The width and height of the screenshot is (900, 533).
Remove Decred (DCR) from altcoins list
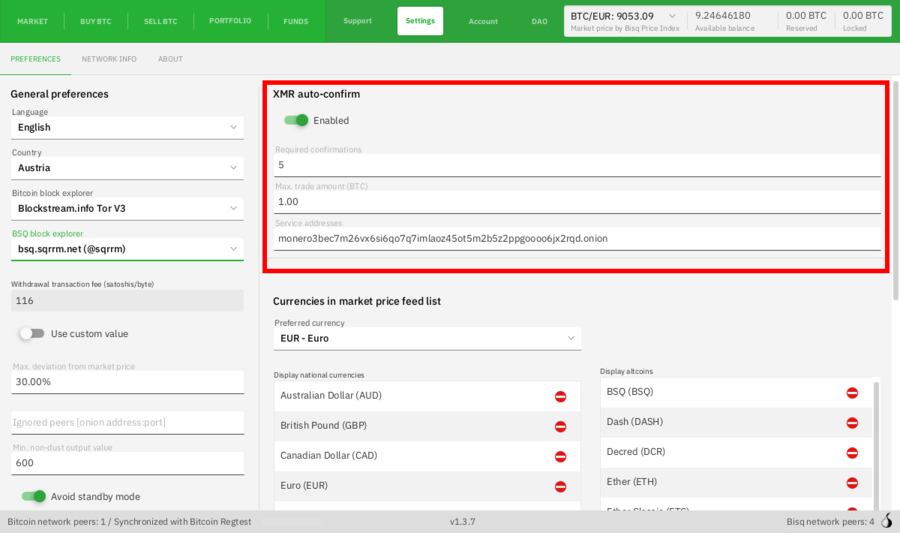[852, 453]
